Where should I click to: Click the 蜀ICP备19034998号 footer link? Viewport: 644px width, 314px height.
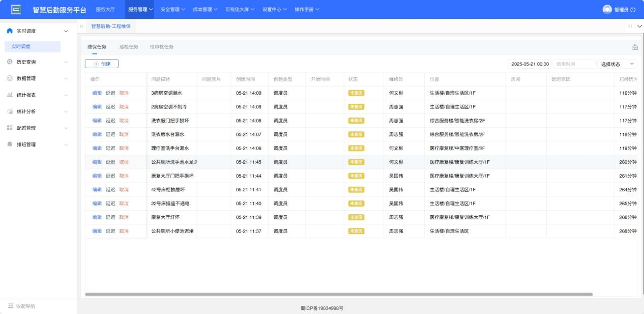(x=322, y=308)
